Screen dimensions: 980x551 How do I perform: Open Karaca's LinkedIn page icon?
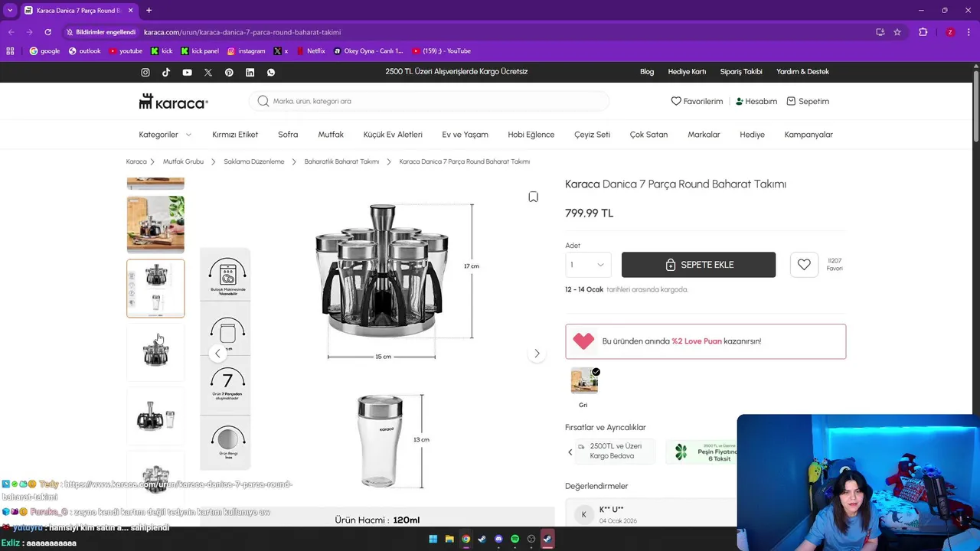(x=250, y=72)
